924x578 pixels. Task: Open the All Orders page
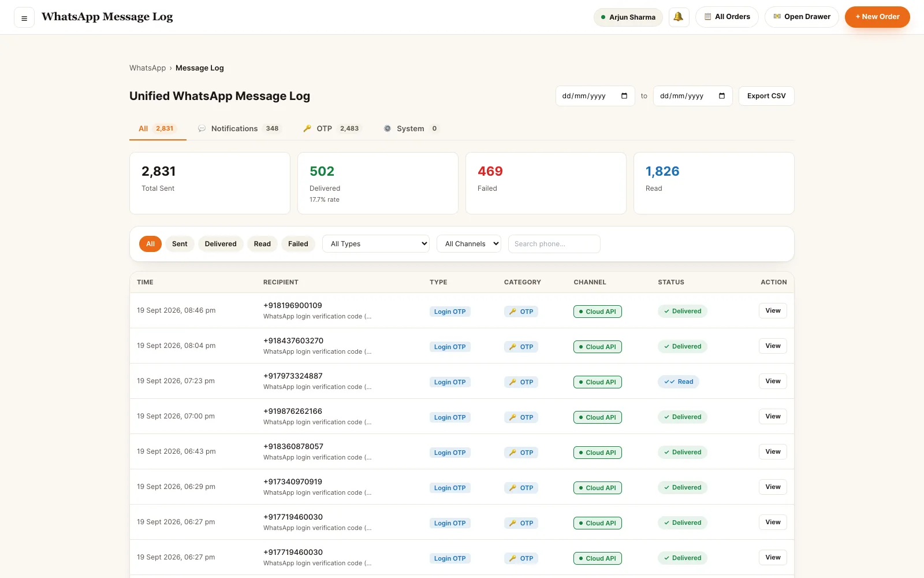tap(727, 17)
